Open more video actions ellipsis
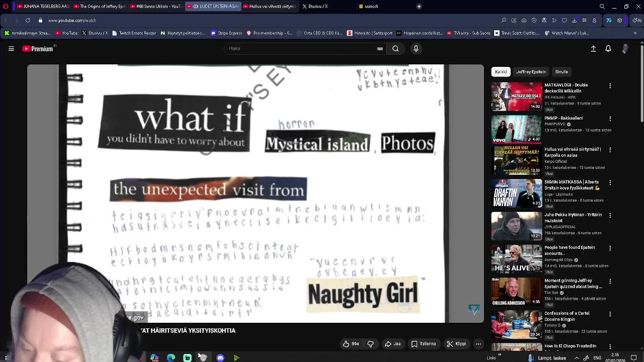Image resolution: width=644 pixels, height=362 pixels. [478, 344]
